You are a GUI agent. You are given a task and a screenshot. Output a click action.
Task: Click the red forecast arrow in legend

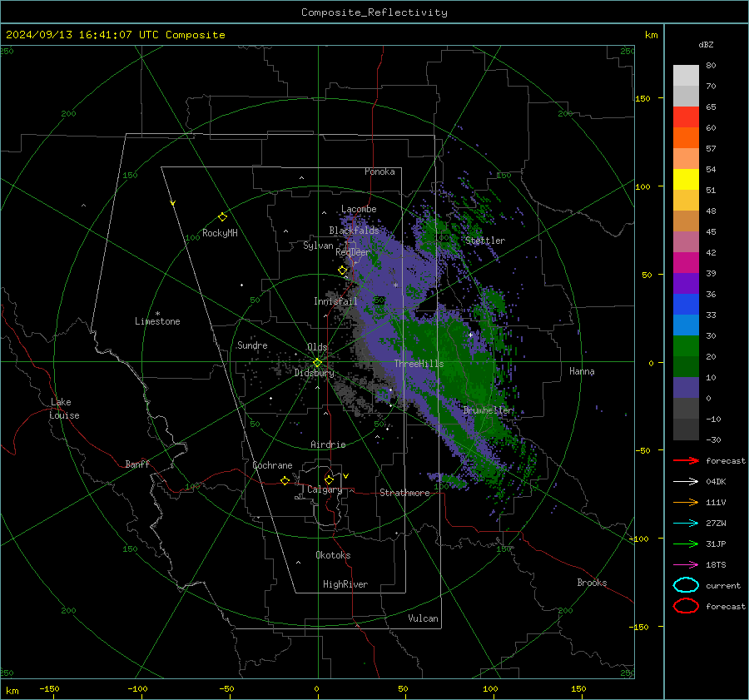tap(686, 460)
